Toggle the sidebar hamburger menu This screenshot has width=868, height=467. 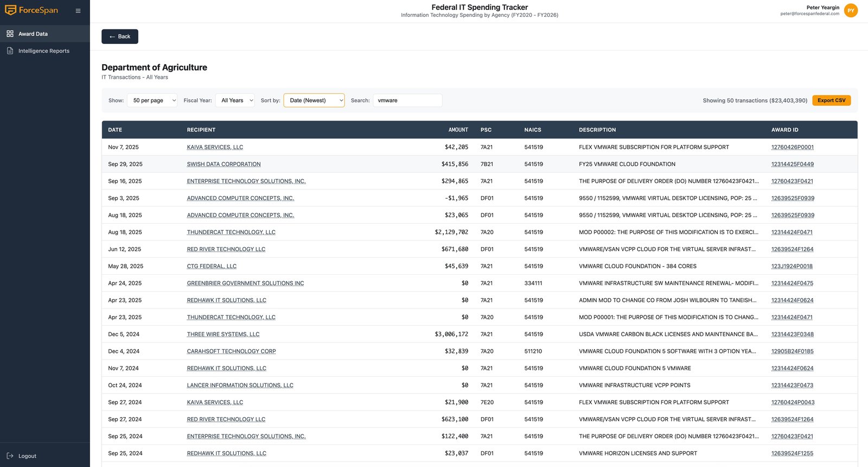78,11
